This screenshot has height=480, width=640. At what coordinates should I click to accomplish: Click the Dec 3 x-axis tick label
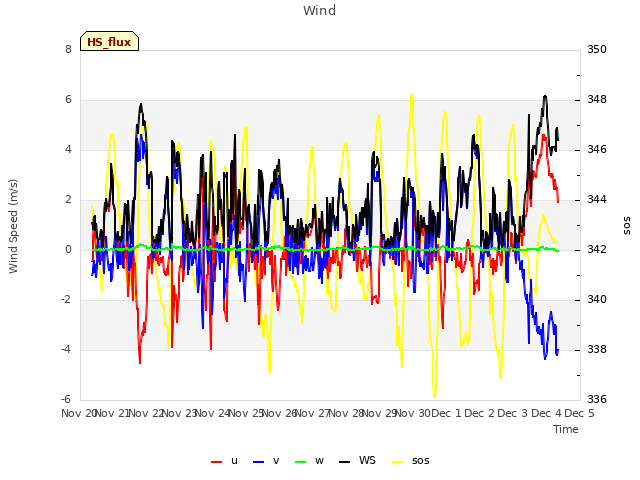[x=513, y=413]
